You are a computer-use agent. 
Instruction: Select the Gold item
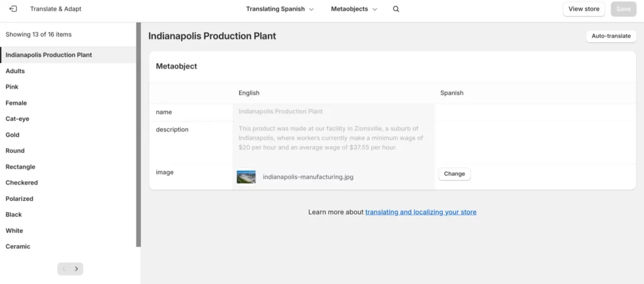pos(68,135)
